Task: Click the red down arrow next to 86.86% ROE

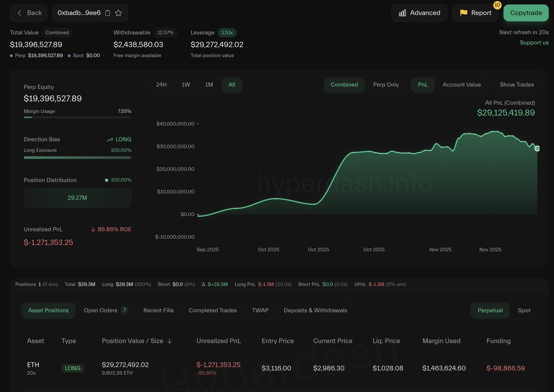Action: [93, 229]
